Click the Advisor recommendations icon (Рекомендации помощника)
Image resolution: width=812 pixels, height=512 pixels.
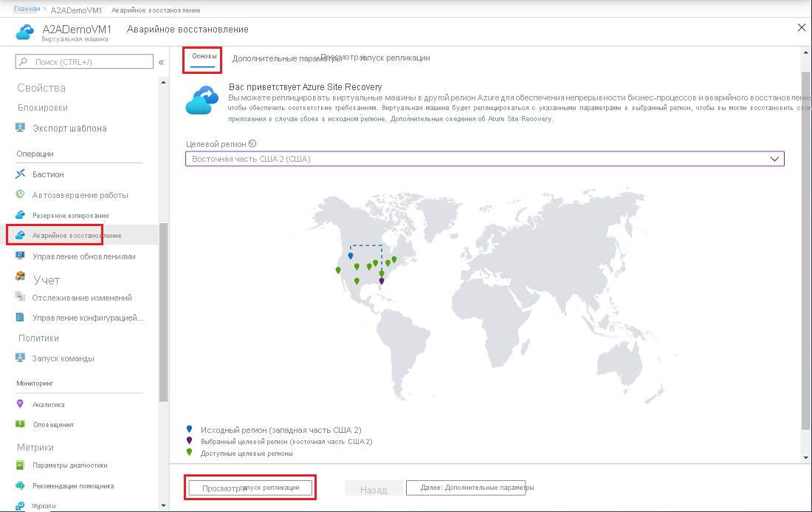click(20, 485)
